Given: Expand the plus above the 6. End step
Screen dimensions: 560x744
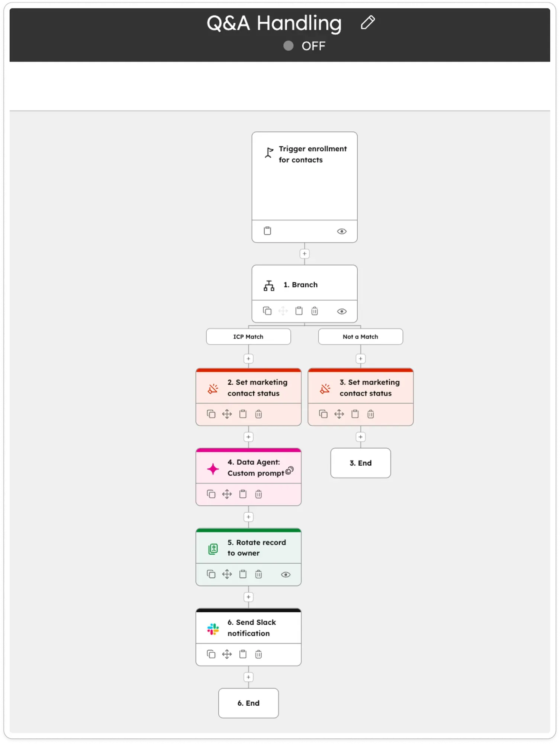Looking at the screenshot, I should click(x=248, y=677).
